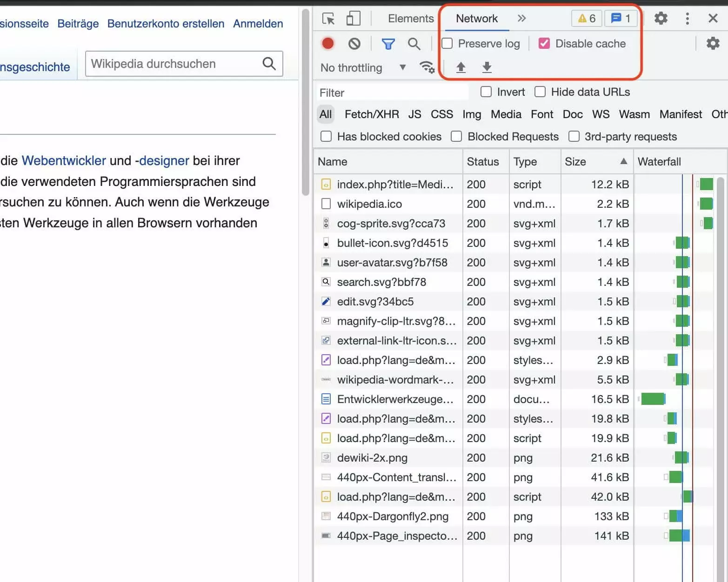
Task: Filter requests by Font
Action: pyautogui.click(x=542, y=114)
